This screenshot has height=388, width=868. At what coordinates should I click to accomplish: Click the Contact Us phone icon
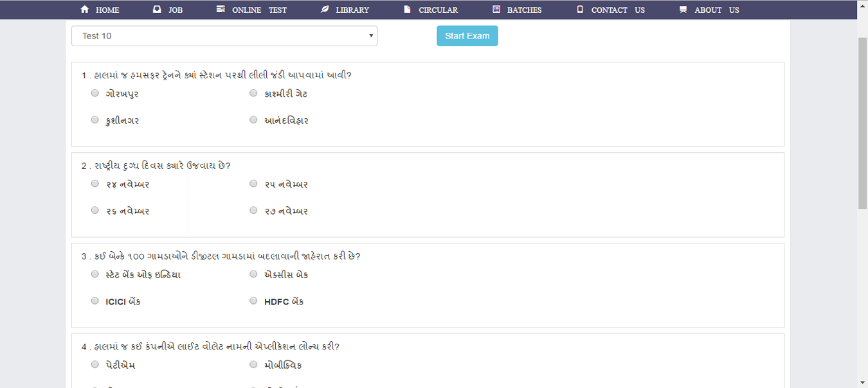click(580, 10)
